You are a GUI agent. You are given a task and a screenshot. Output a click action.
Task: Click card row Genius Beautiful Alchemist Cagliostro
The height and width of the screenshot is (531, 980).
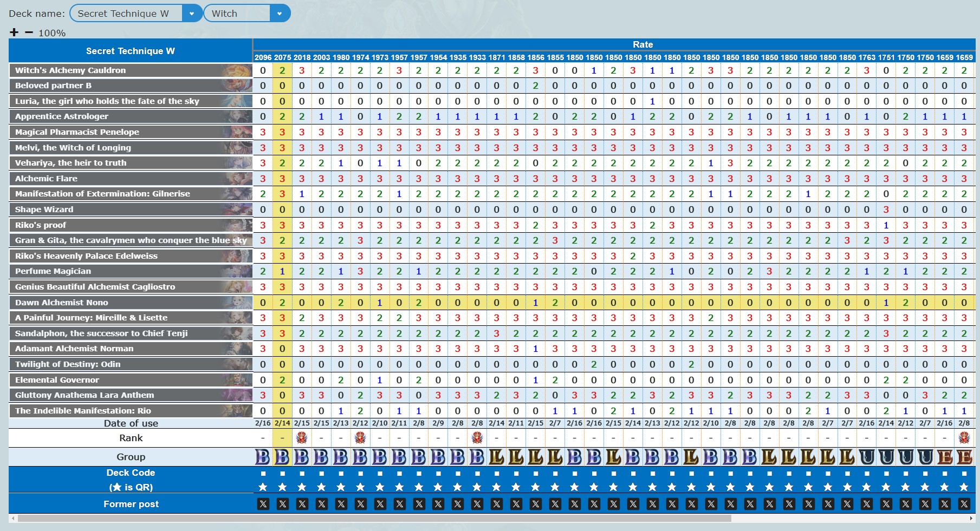[x=131, y=287]
